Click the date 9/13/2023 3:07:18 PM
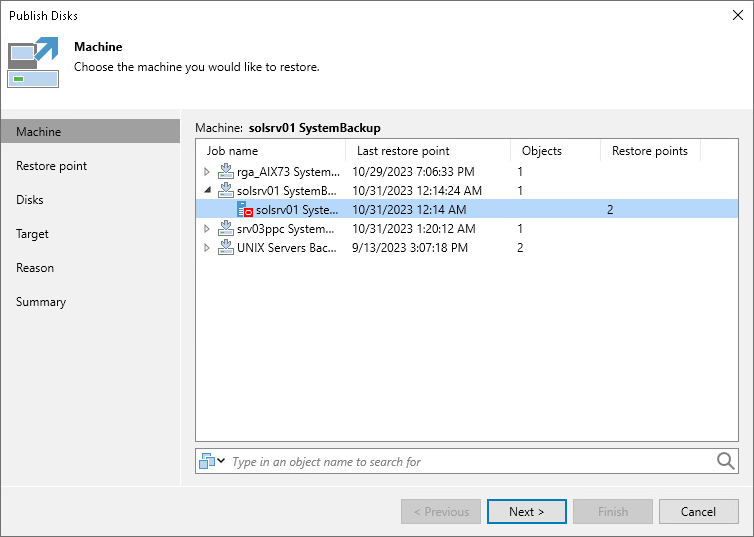Screen dimensions: 754x537 click(410, 248)
